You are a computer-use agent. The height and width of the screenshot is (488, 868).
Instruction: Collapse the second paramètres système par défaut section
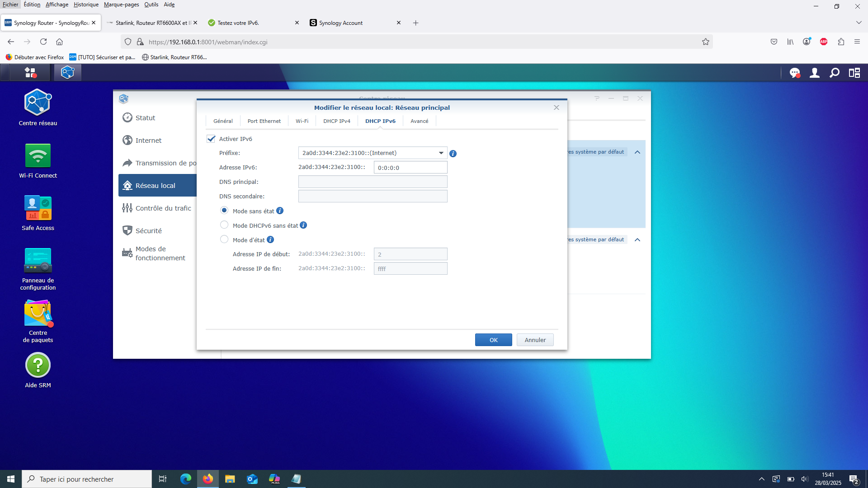pos(637,240)
